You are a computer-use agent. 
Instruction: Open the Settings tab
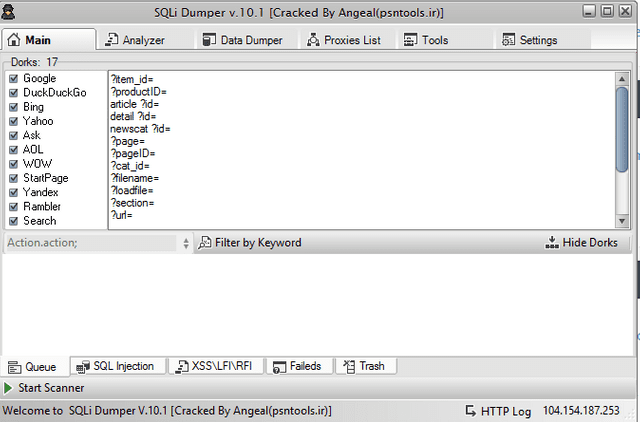[x=543, y=40]
